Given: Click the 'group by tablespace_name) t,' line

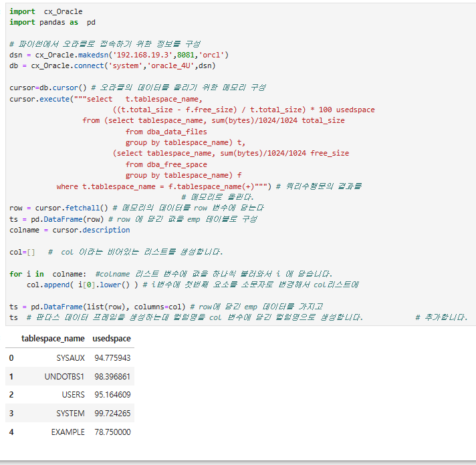Looking at the screenshot, I should click(185, 143).
